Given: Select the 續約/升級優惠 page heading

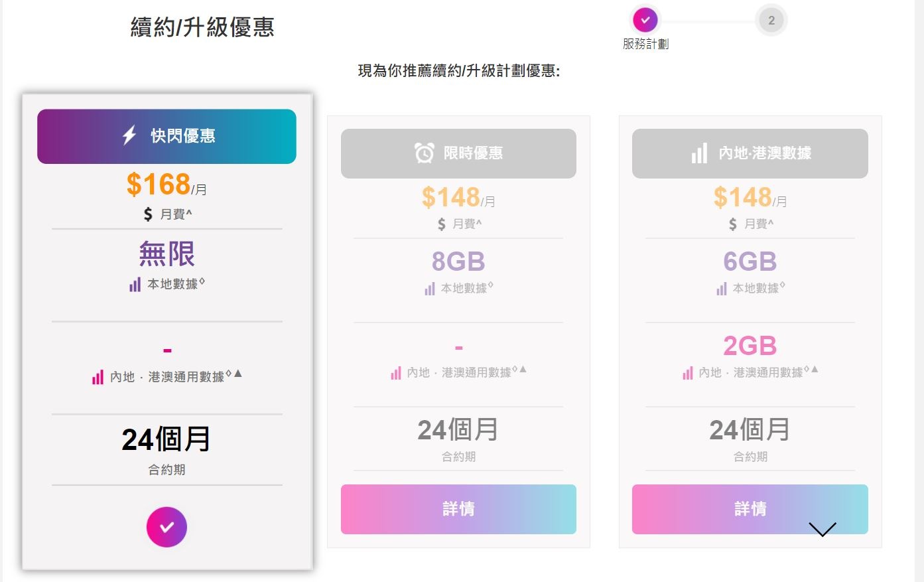Looking at the screenshot, I should coord(202,27).
